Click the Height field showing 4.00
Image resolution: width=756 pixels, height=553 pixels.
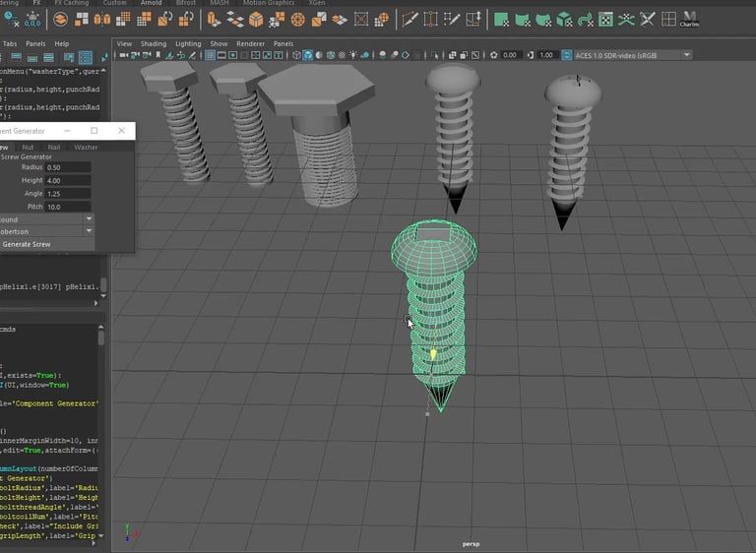pyautogui.click(x=68, y=180)
